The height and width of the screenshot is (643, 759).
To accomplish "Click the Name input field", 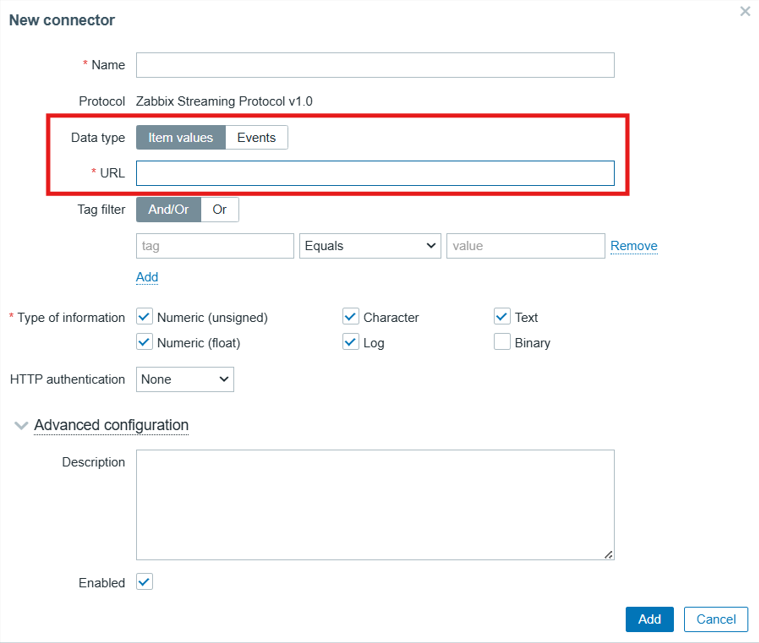I will click(x=375, y=65).
